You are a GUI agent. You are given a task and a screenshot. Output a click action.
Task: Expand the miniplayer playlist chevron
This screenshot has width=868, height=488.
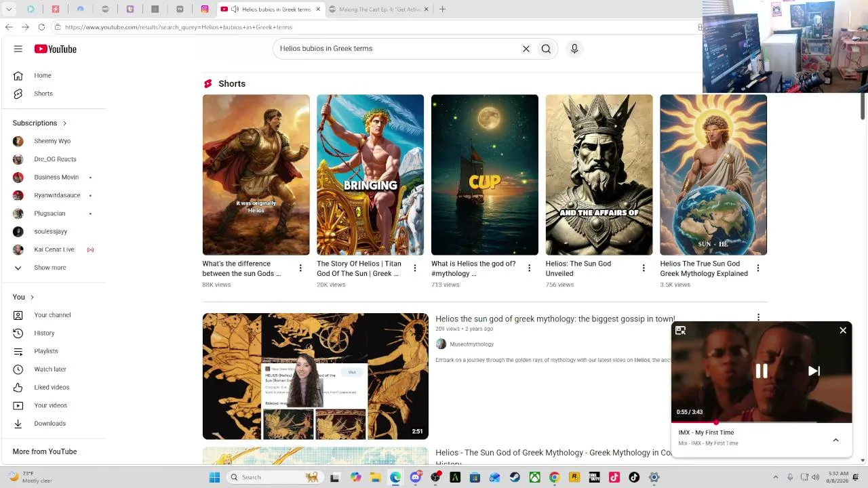coord(836,440)
